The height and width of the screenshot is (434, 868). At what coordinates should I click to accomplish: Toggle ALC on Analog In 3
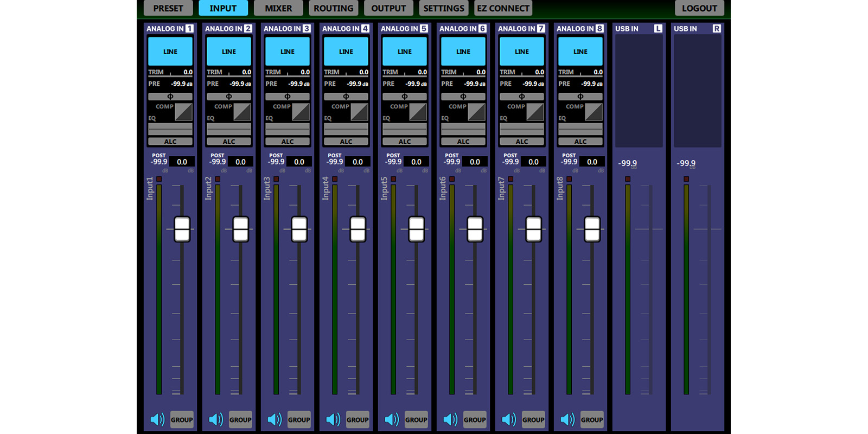[288, 142]
